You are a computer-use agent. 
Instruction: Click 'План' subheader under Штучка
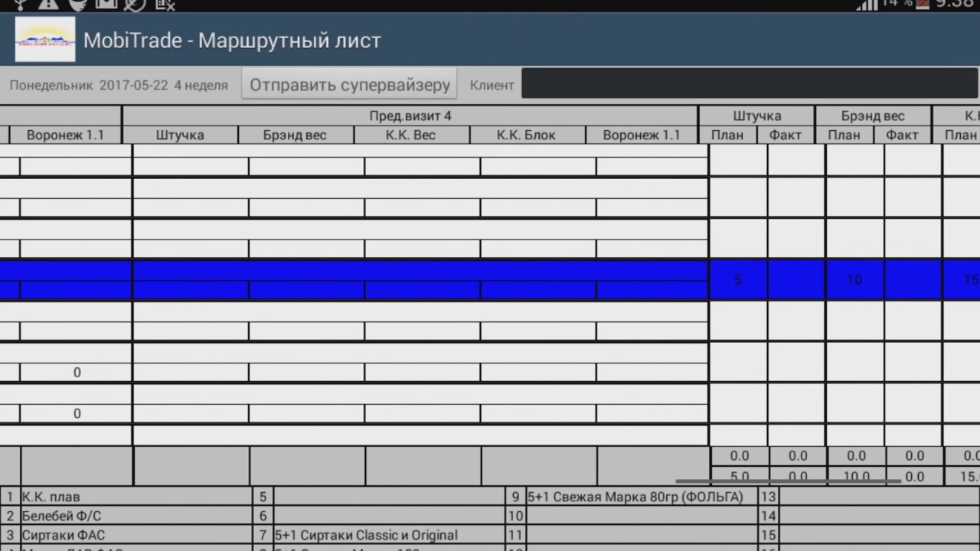pos(727,135)
